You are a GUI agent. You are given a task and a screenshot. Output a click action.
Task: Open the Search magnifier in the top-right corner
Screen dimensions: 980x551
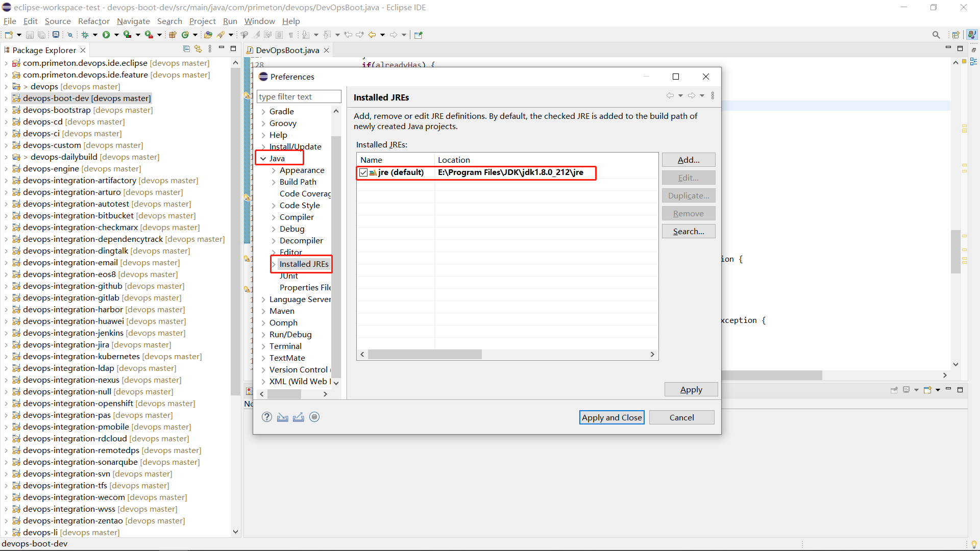[936, 35]
